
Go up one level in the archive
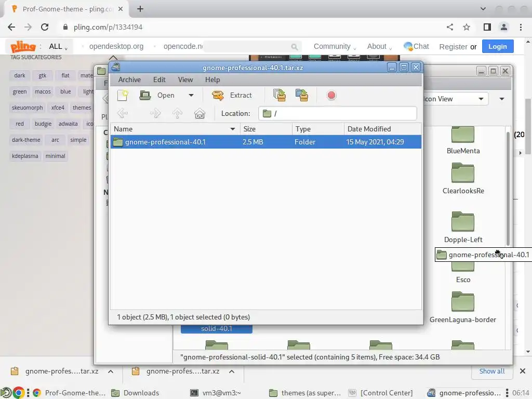pos(178,113)
